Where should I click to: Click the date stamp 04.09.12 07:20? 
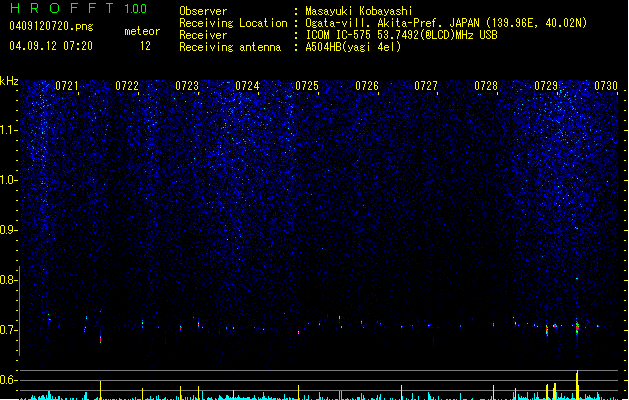click(51, 46)
